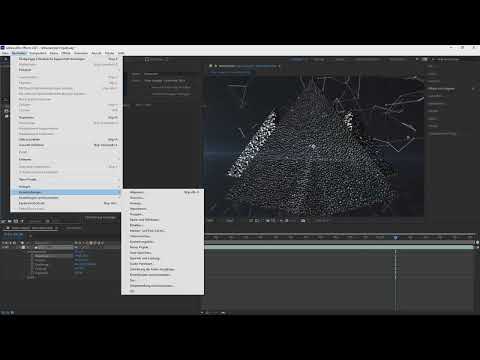Image resolution: width=480 pixels, height=360 pixels.
Task: Open Auto-Speichern preferences
Action: (x=163, y=253)
